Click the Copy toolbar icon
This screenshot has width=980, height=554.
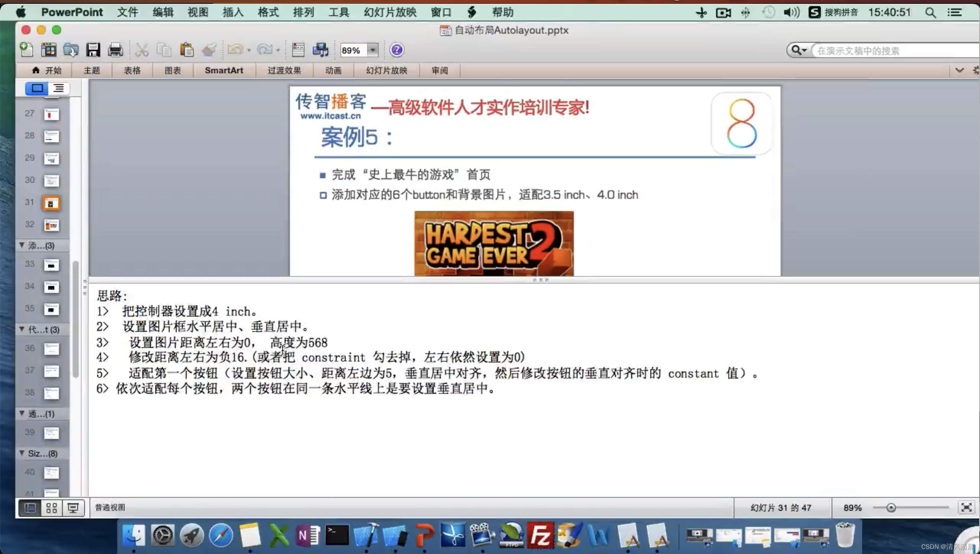pos(164,50)
